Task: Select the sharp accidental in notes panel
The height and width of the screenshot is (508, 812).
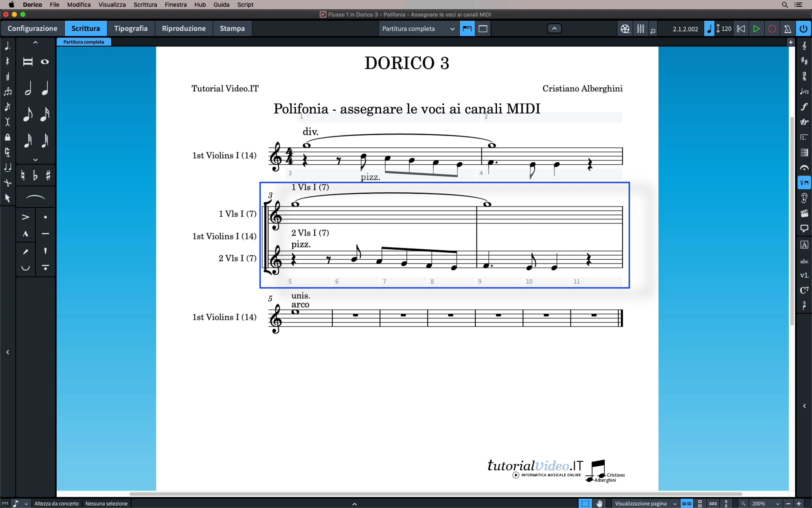Action: [48, 175]
